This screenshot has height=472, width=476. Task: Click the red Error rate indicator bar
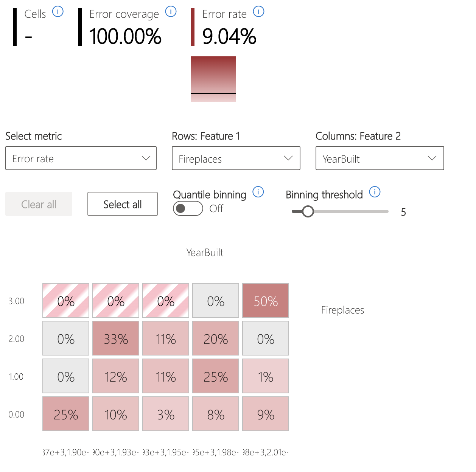[193, 26]
